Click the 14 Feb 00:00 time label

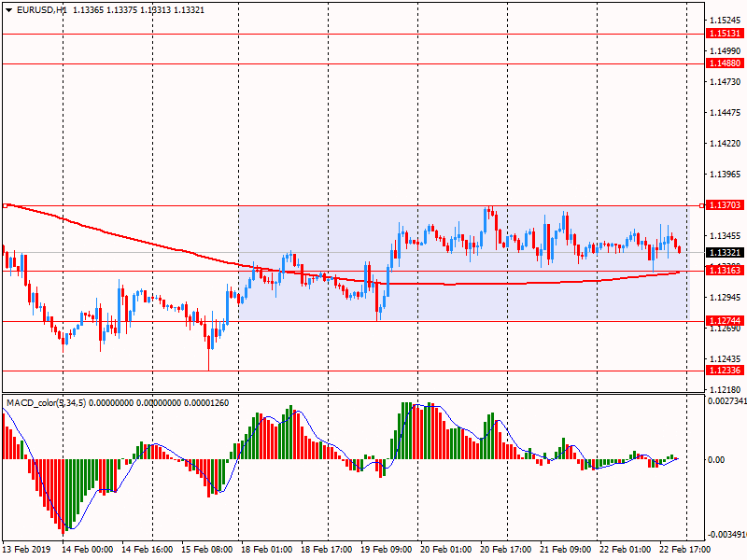pos(89,550)
